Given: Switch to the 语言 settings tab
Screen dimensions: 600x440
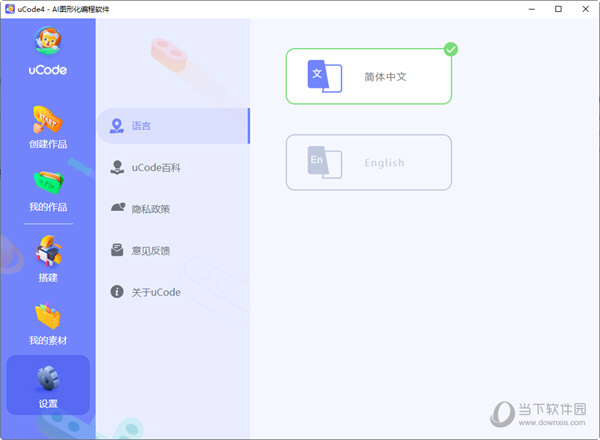Looking at the screenshot, I should pyautogui.click(x=173, y=126).
